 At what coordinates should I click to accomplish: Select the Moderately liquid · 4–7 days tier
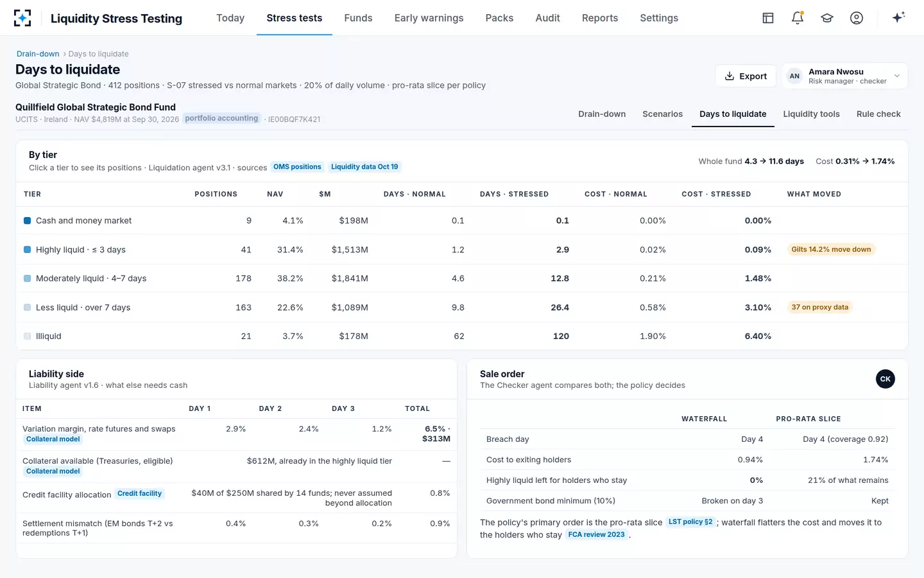[462, 278]
